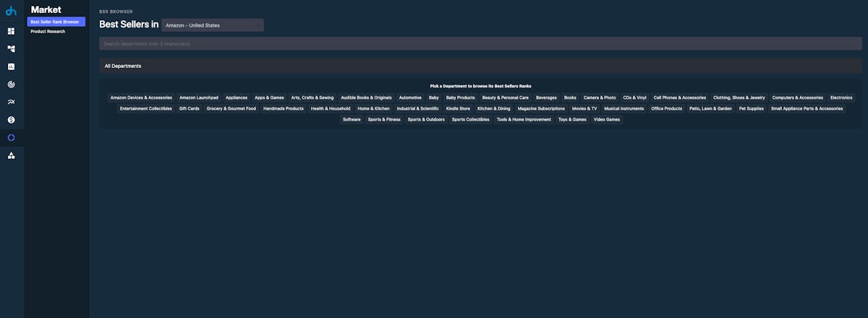Open the radar target icon in sidebar
This screenshot has height=318, width=868.
tap(11, 84)
